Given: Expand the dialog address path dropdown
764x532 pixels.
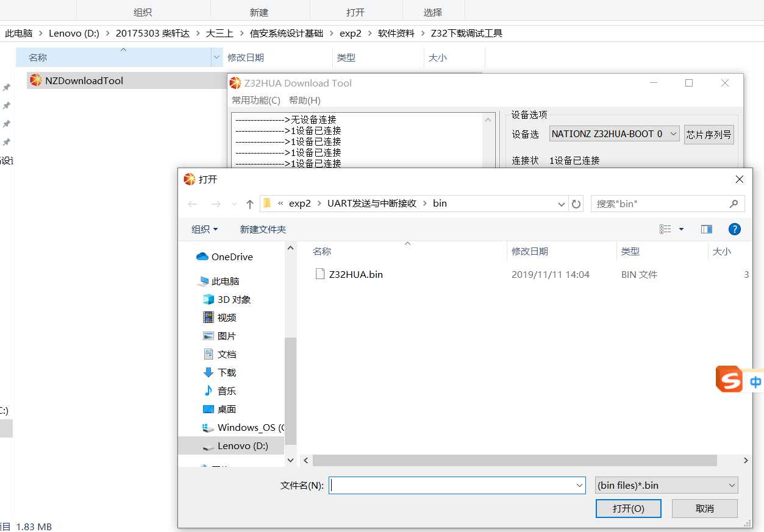Looking at the screenshot, I should tap(562, 204).
